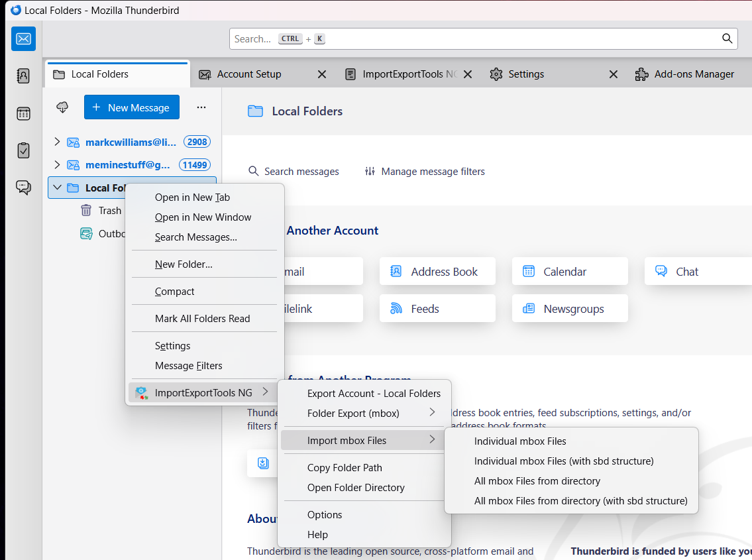Viewport: 752px width, 560px height.
Task: Close the Account Setup tab
Action: (x=322, y=74)
